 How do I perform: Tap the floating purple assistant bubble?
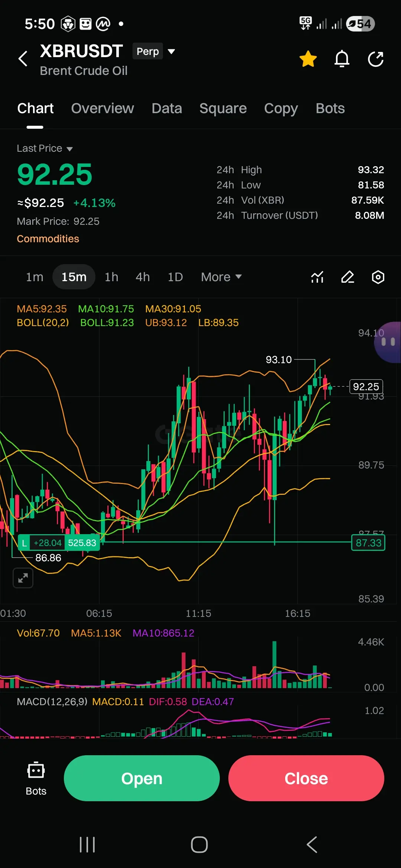coord(388,342)
